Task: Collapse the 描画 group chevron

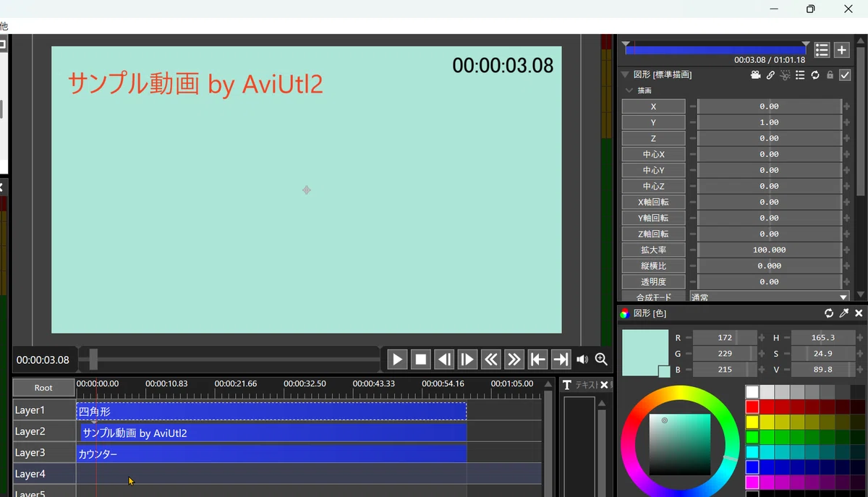Action: 629,90
